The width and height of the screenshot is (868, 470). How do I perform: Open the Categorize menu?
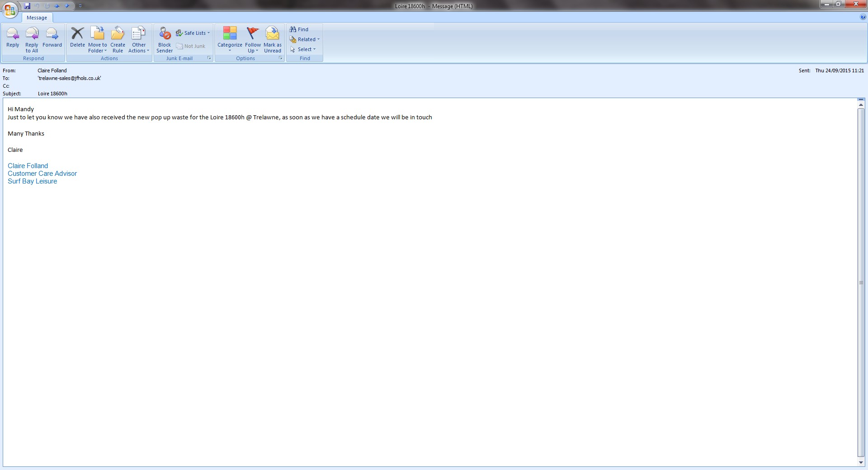coord(230,39)
